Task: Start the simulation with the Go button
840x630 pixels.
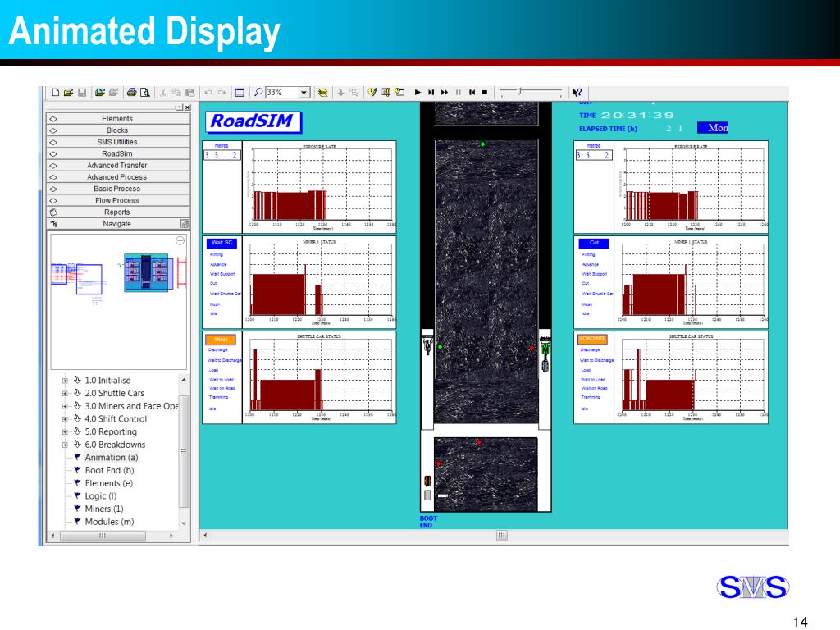Action: (x=418, y=92)
